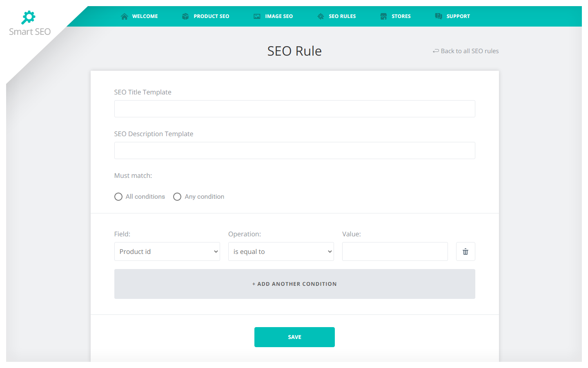Click the SEO Description Template label
588x368 pixels.
point(154,134)
